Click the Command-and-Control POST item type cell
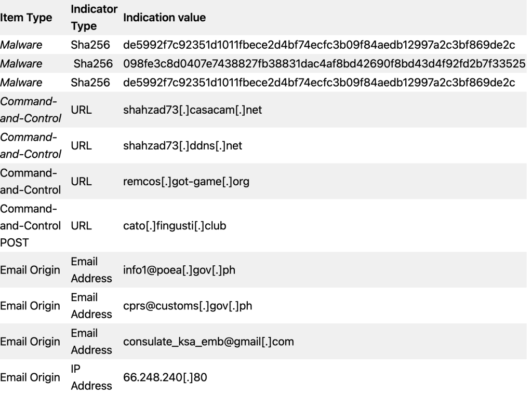The width and height of the screenshot is (532, 395). tap(31, 226)
